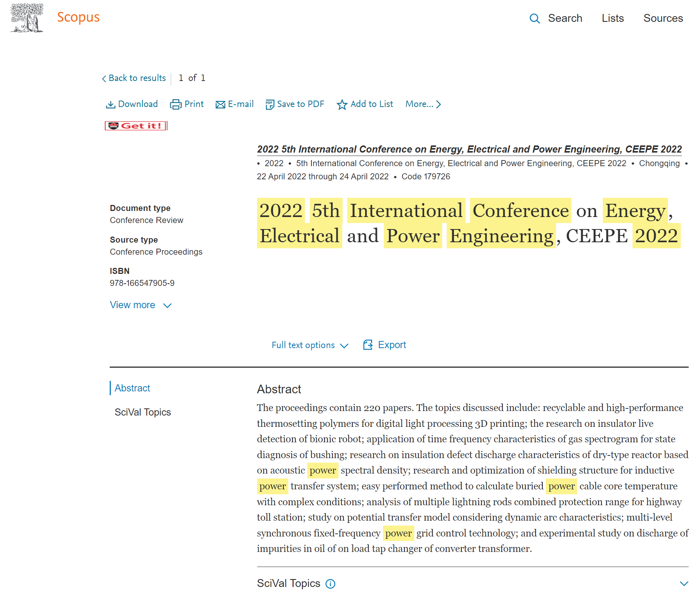700x596 pixels.
Task: Click the Save to PDF text
Action: click(301, 104)
